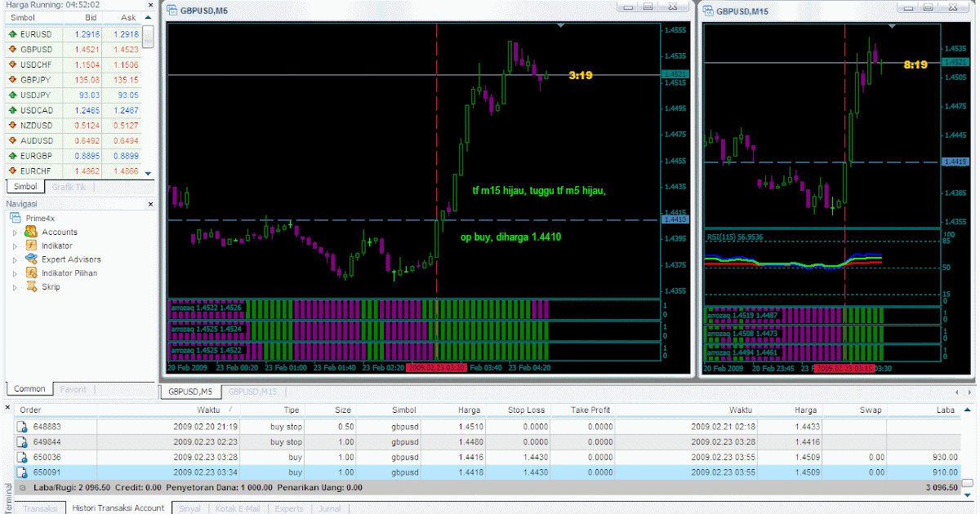The width and height of the screenshot is (980, 514).
Task: Expand the Skrip tree node
Action: pos(14,288)
